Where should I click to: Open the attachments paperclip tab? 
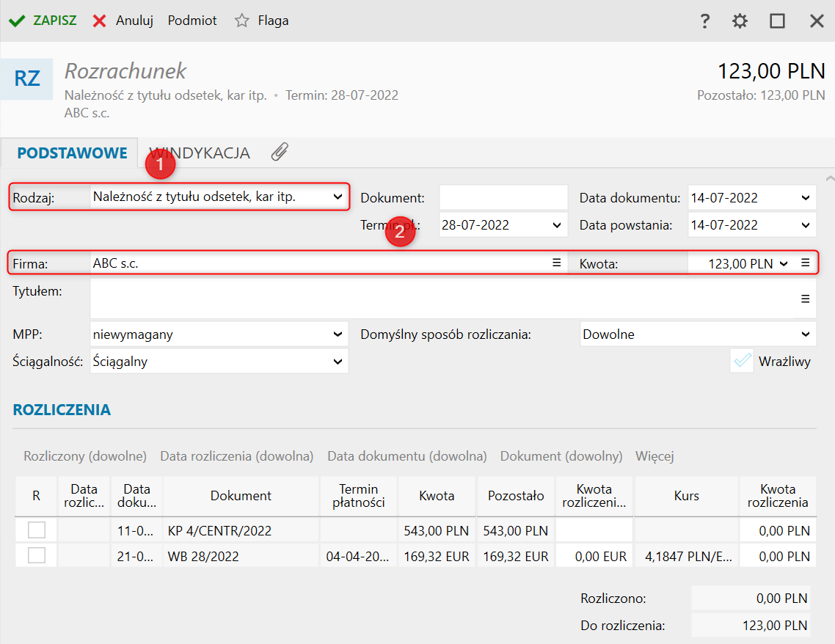[x=280, y=153]
